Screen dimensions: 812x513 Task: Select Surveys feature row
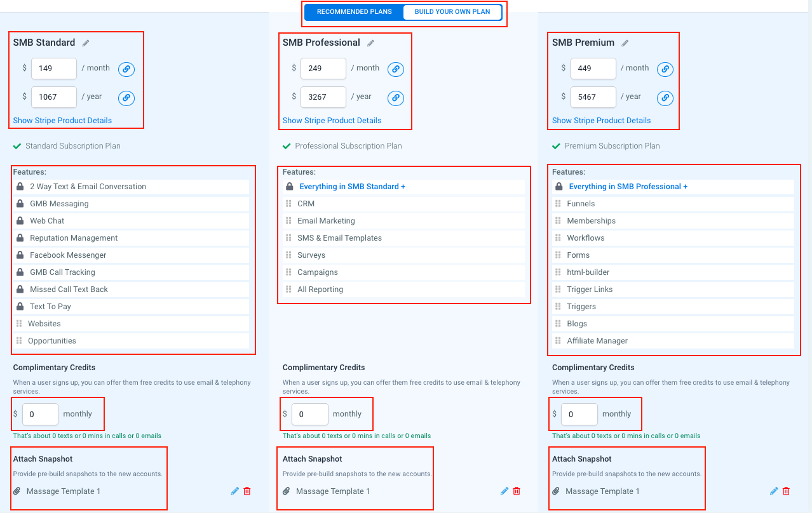404,255
